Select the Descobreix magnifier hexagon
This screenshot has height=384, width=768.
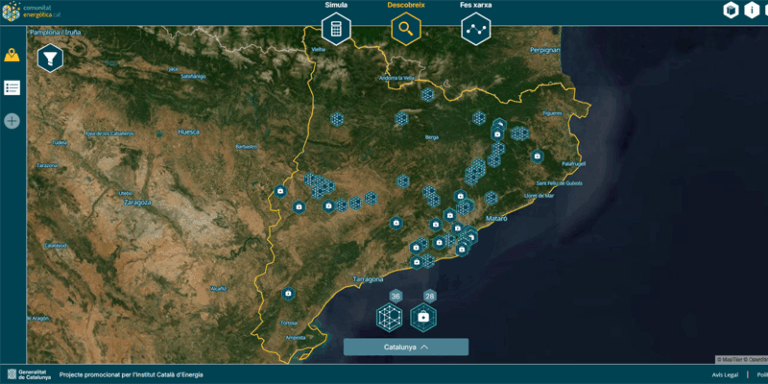[x=406, y=29]
